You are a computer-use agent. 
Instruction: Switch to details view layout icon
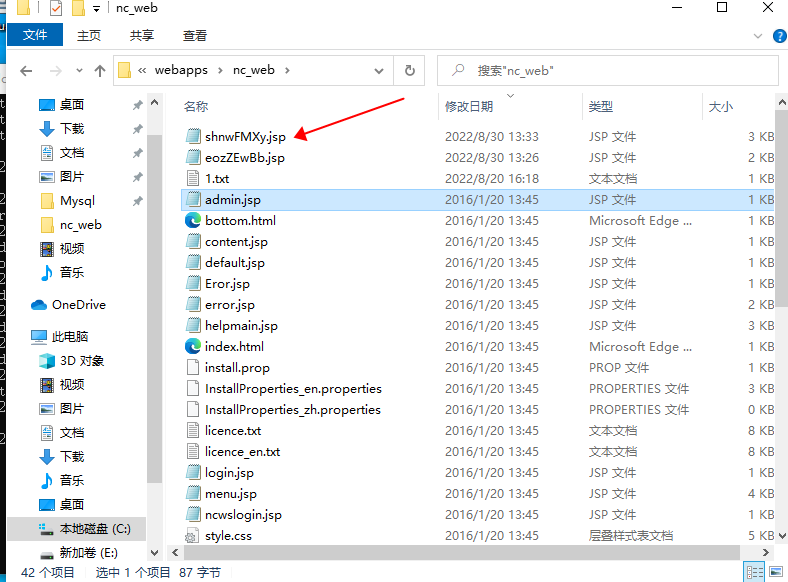(754, 572)
